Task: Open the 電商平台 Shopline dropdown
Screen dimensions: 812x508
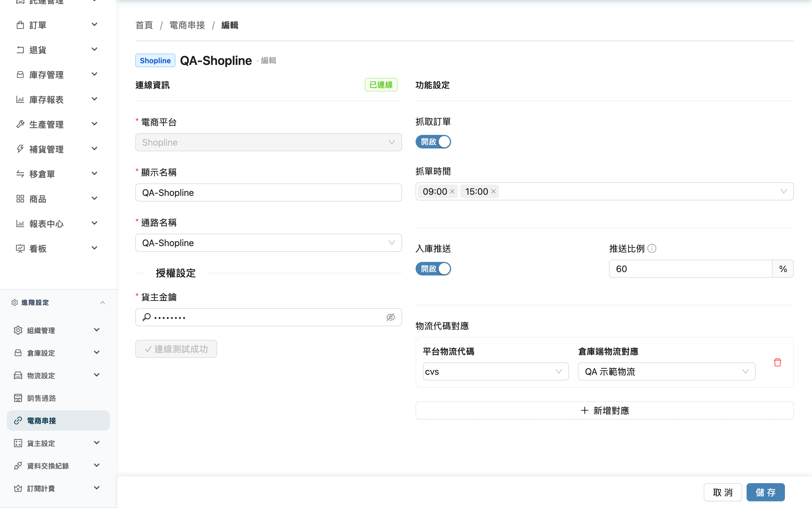Action: tap(268, 142)
